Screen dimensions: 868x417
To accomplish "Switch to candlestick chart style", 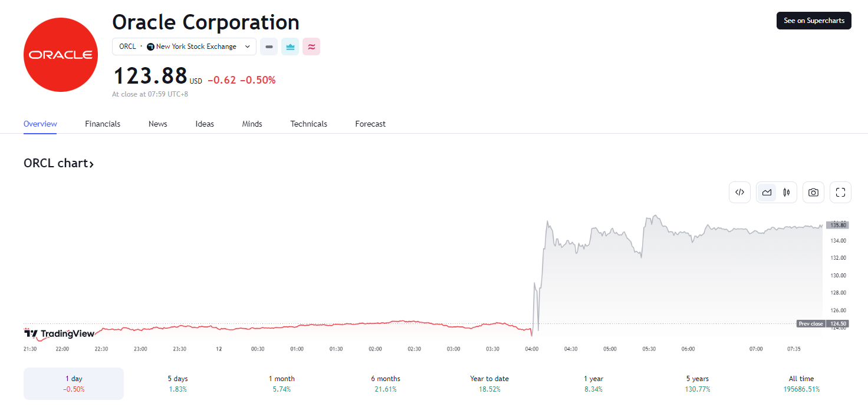I will (x=787, y=192).
